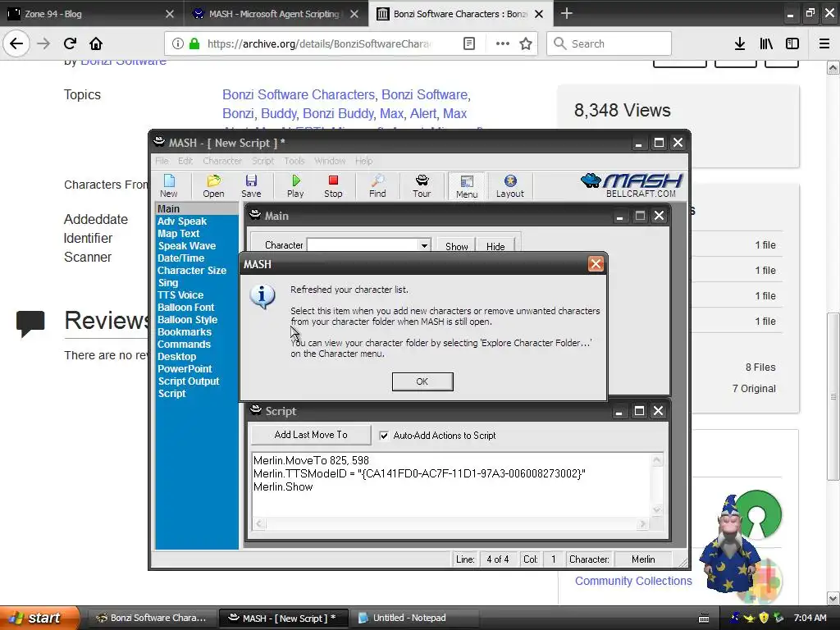Click the browser Search field
The image size is (840, 630).
coord(609,43)
